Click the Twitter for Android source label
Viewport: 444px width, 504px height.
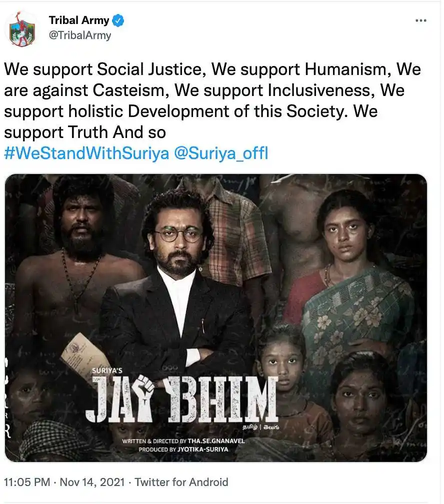pyautogui.click(x=181, y=482)
